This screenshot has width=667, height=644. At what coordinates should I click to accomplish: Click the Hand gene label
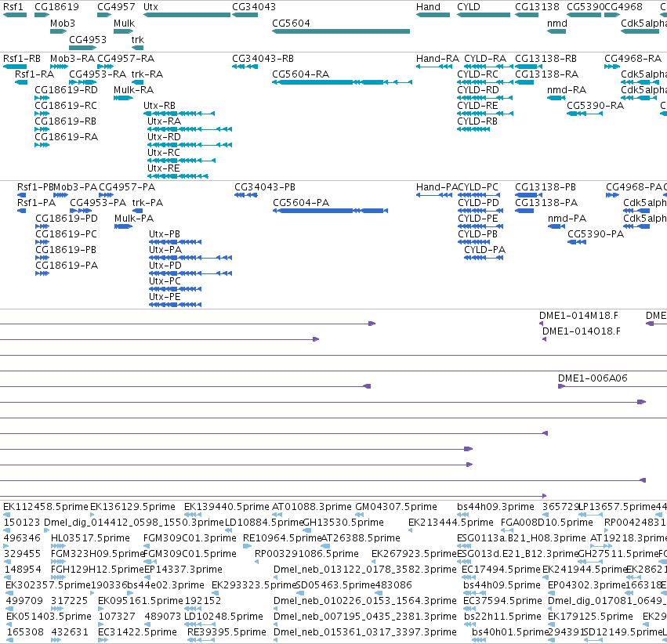tap(428, 7)
